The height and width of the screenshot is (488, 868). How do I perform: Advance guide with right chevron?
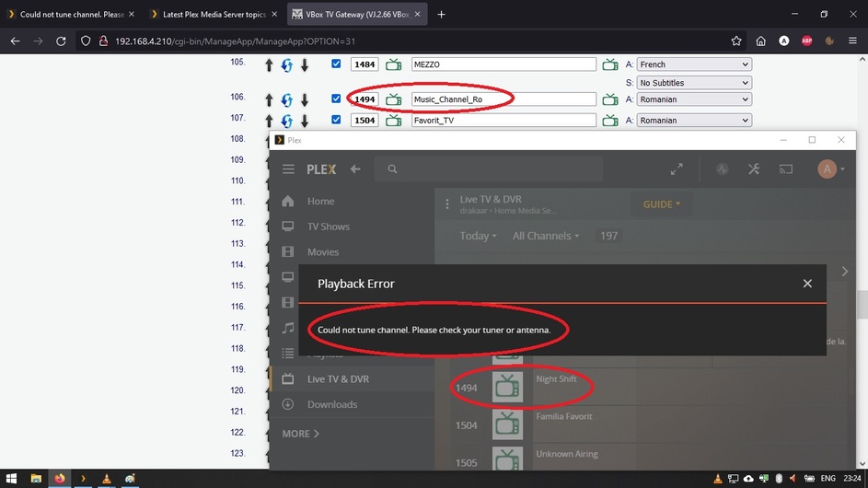coord(844,272)
